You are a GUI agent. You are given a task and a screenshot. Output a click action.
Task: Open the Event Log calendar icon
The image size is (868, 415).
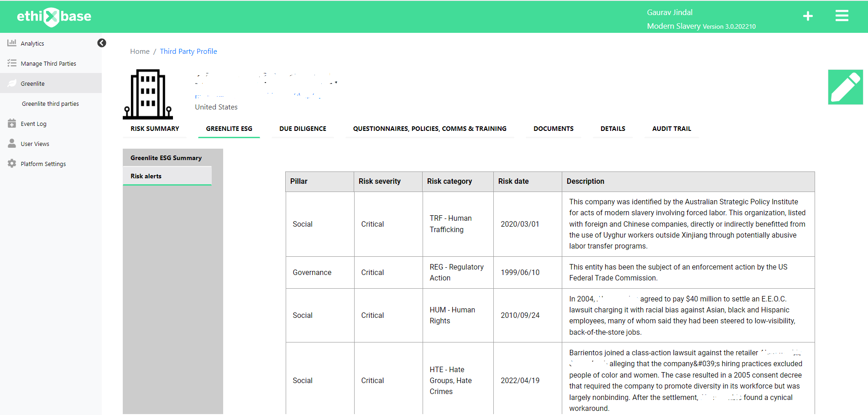pos(11,123)
